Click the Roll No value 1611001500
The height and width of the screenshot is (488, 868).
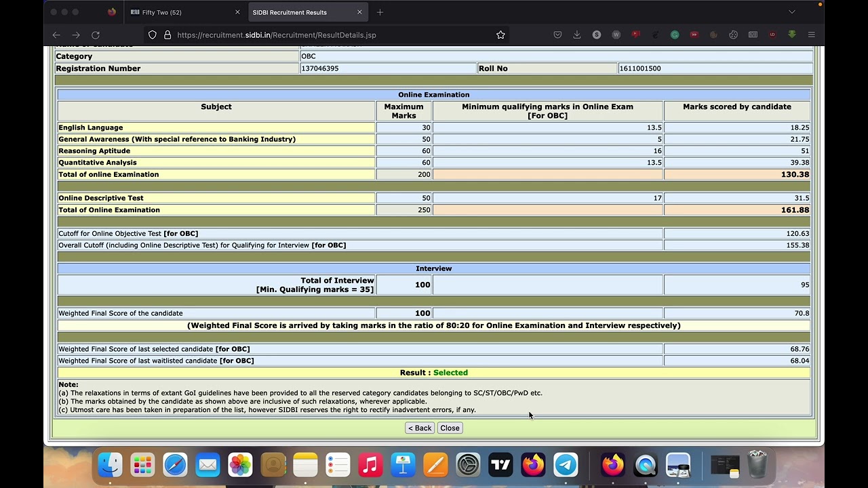pyautogui.click(x=639, y=68)
